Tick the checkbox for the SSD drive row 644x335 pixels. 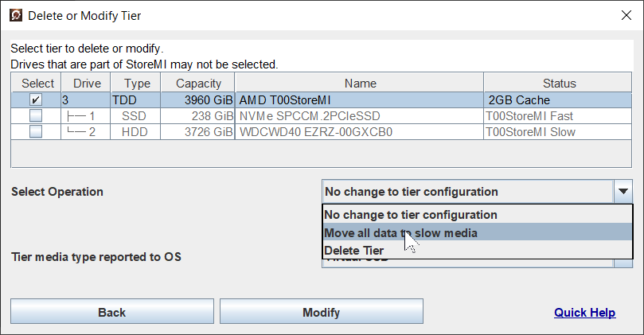(36, 115)
